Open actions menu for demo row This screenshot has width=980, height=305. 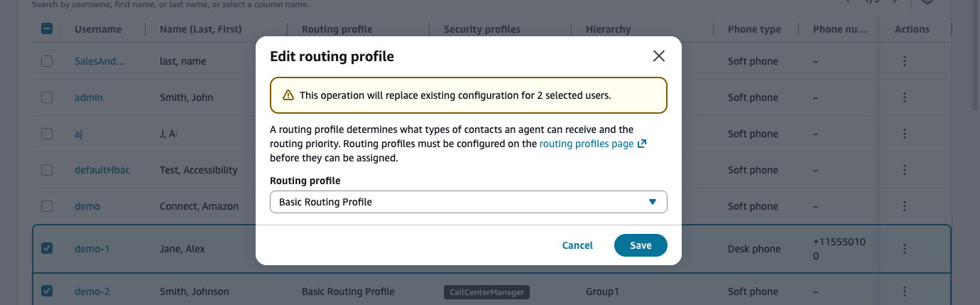[905, 206]
